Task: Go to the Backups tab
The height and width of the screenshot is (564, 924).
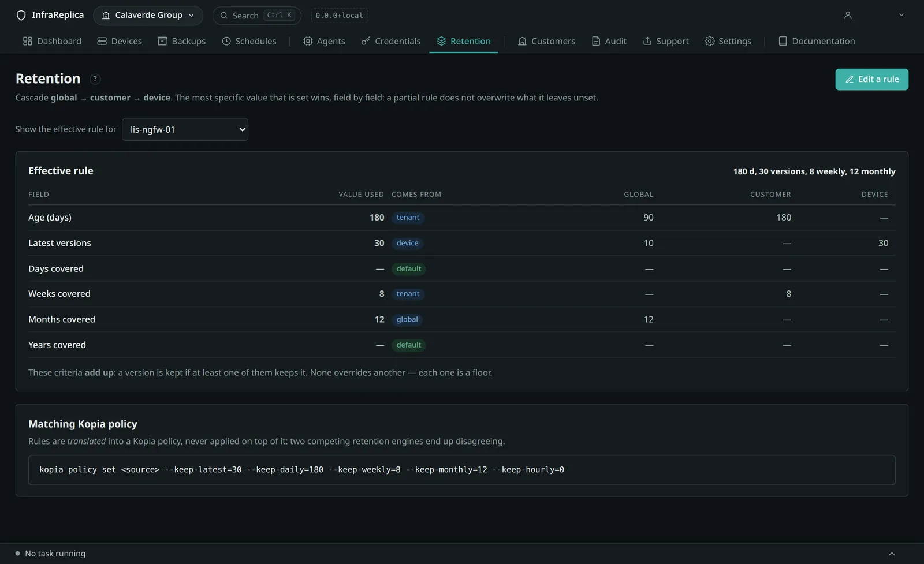Action: pos(182,41)
